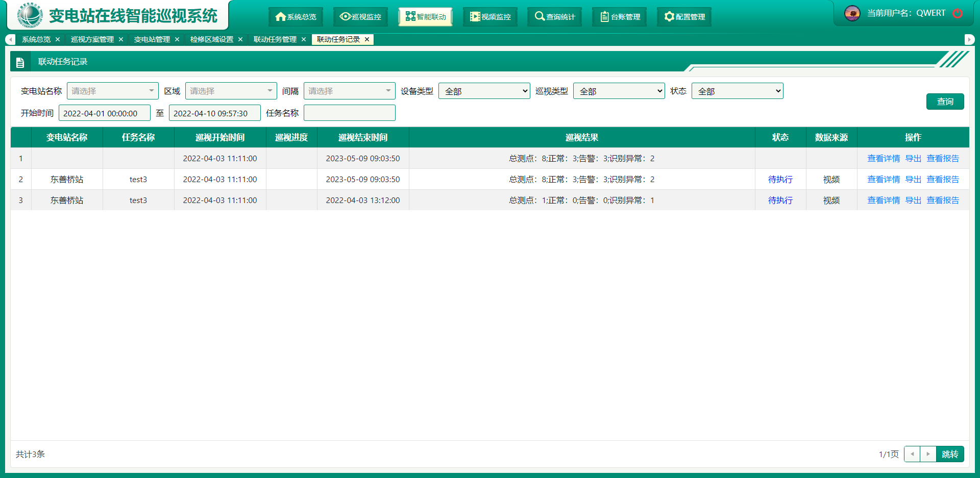This screenshot has height=478, width=980.
Task: Focus the 任务名称 text field
Action: [349, 113]
